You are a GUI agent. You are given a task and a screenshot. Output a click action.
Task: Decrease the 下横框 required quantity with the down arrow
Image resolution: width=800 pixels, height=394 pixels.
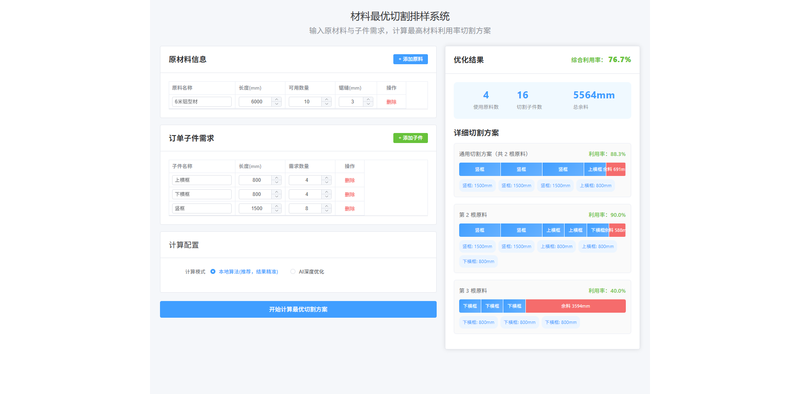pos(327,196)
